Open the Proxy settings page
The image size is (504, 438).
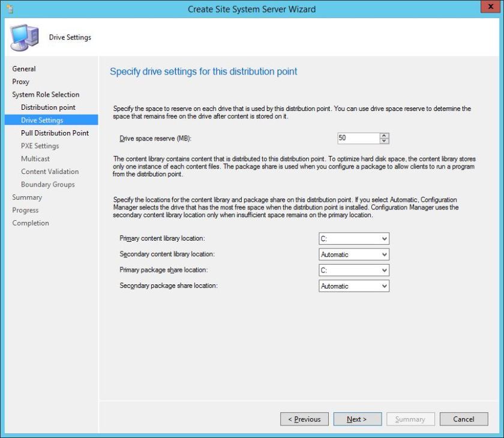(x=21, y=82)
